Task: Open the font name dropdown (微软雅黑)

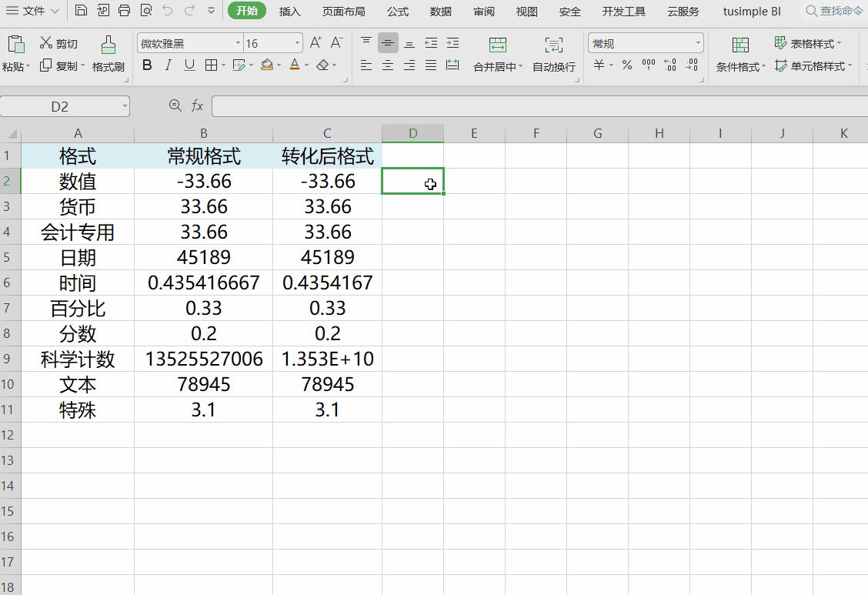Action: 238,44
